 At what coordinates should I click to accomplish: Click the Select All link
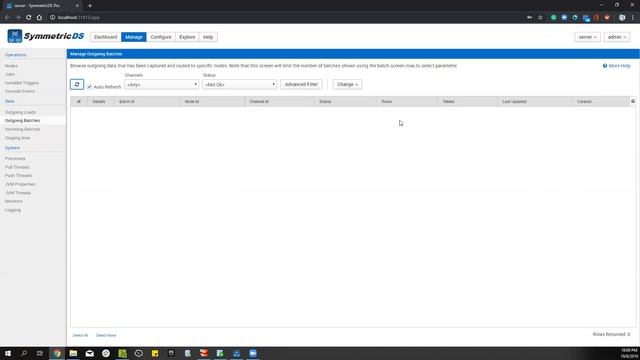pos(80,336)
